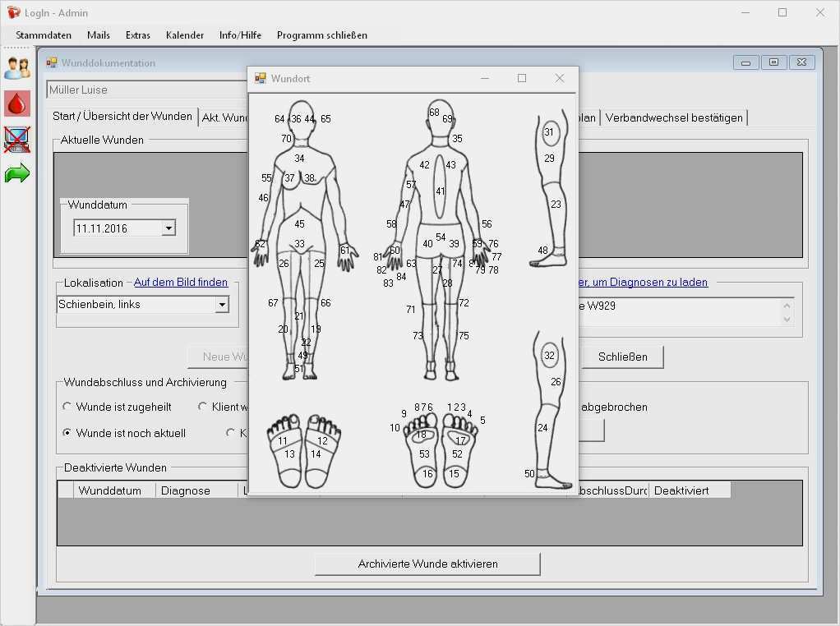Click the diagnosis field scrollbar up arrow
The width and height of the screenshot is (840, 626).
pos(787,306)
